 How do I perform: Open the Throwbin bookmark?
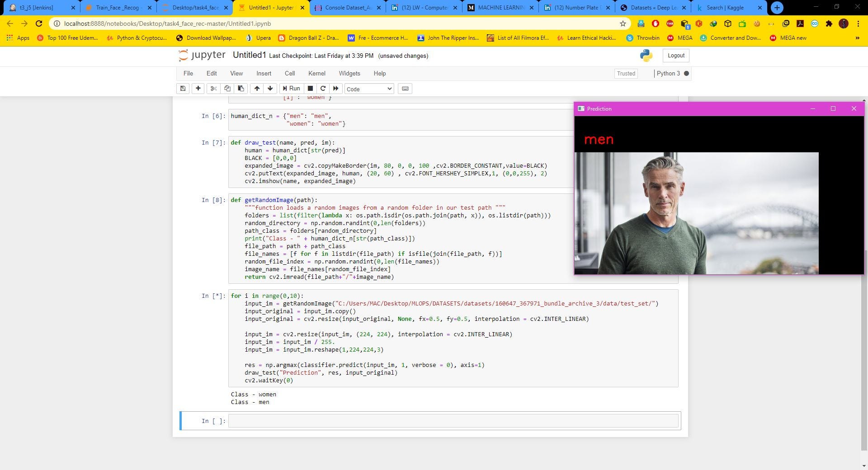[x=643, y=38]
